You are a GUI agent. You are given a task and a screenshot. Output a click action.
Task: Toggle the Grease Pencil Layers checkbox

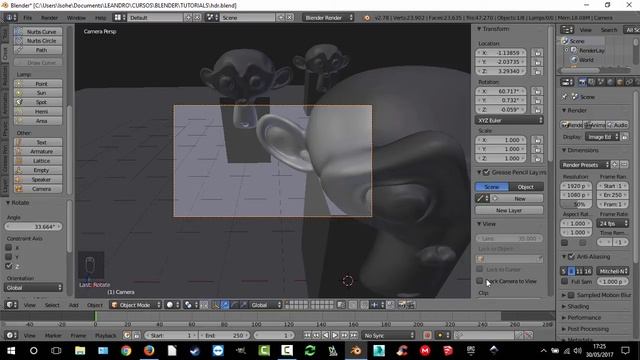coord(486,172)
